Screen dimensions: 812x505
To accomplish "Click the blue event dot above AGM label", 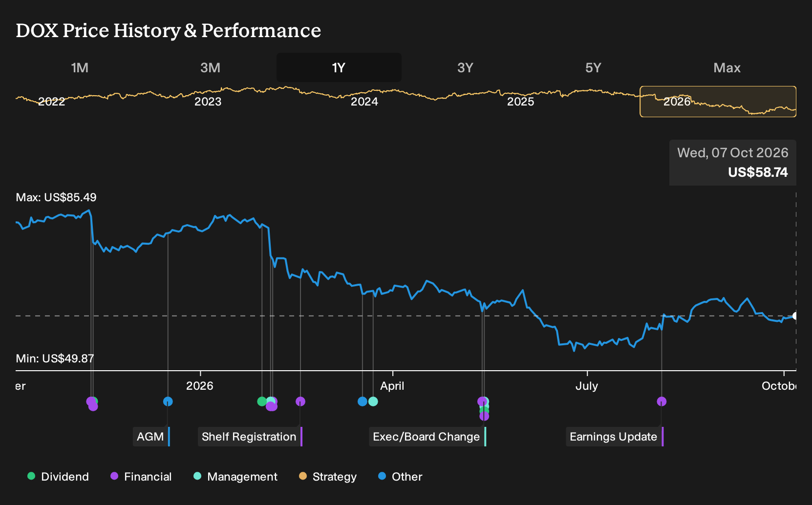I will click(168, 401).
